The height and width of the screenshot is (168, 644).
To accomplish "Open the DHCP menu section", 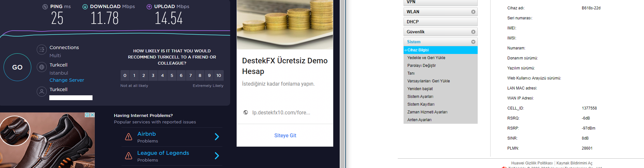I will (440, 22).
